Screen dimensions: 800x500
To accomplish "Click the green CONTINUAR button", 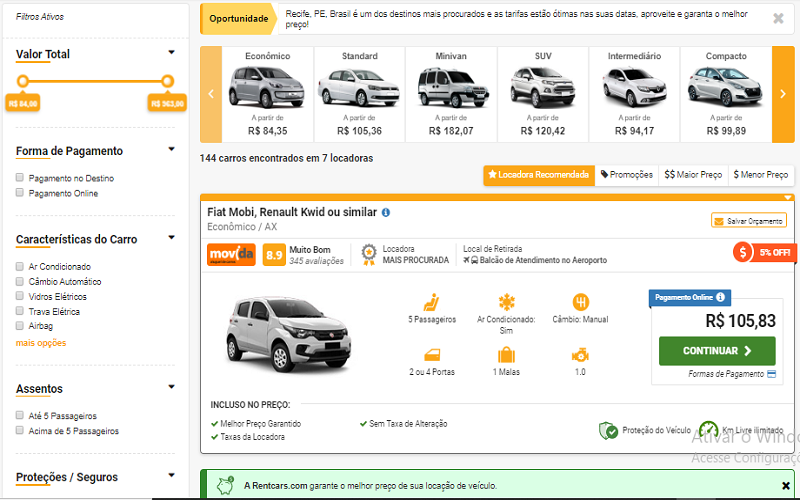I will (717, 351).
